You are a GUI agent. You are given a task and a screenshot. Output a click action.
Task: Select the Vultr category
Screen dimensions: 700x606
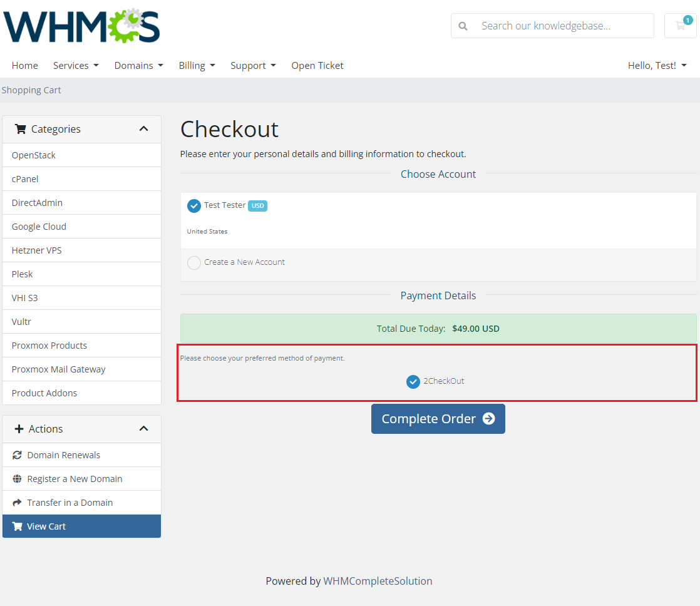click(x=81, y=322)
